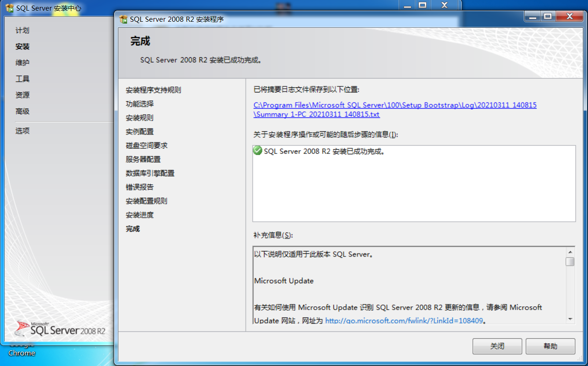Click the 磁盘空间要求 step
The height and width of the screenshot is (366, 588).
coord(147,146)
